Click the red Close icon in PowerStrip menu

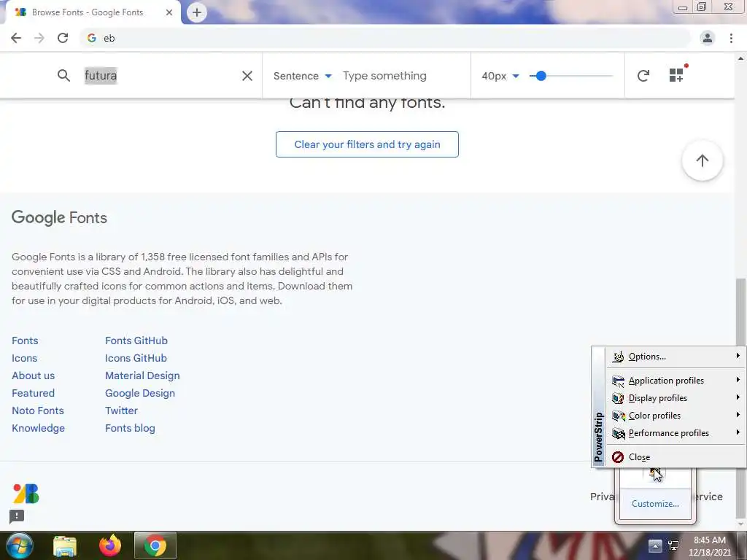click(618, 457)
